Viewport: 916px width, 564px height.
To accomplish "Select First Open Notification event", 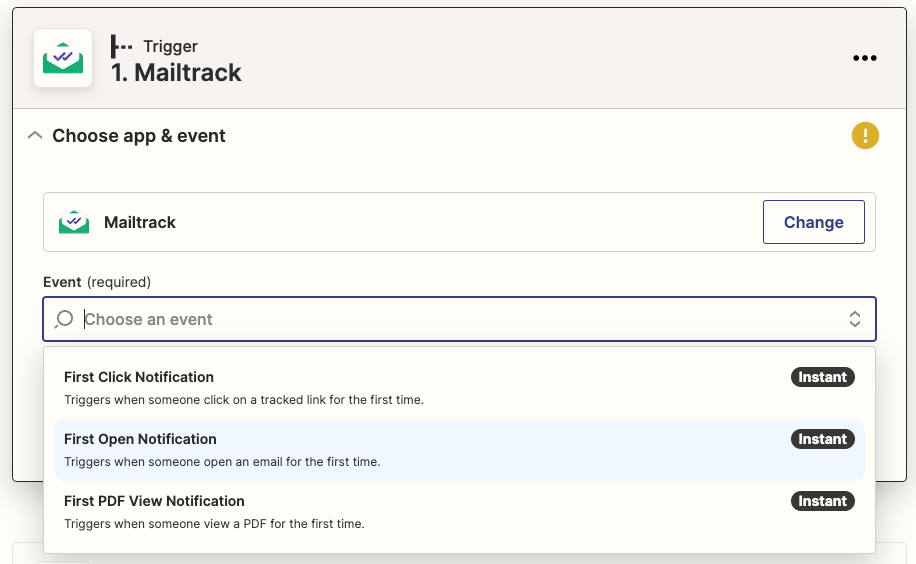I will 140,439.
